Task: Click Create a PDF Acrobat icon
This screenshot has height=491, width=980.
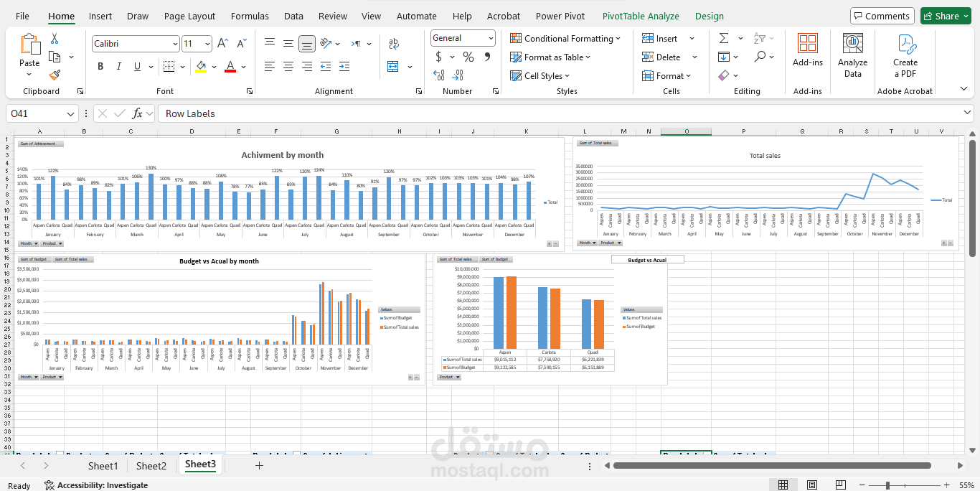Action: pos(905,56)
